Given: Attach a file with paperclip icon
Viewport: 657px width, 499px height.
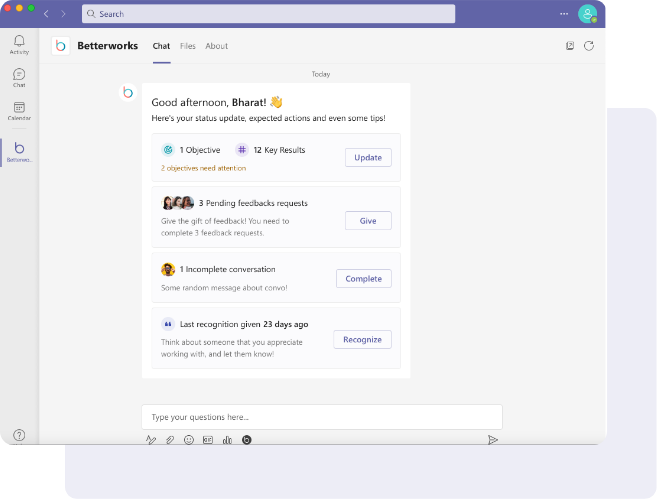Looking at the screenshot, I should [x=170, y=440].
